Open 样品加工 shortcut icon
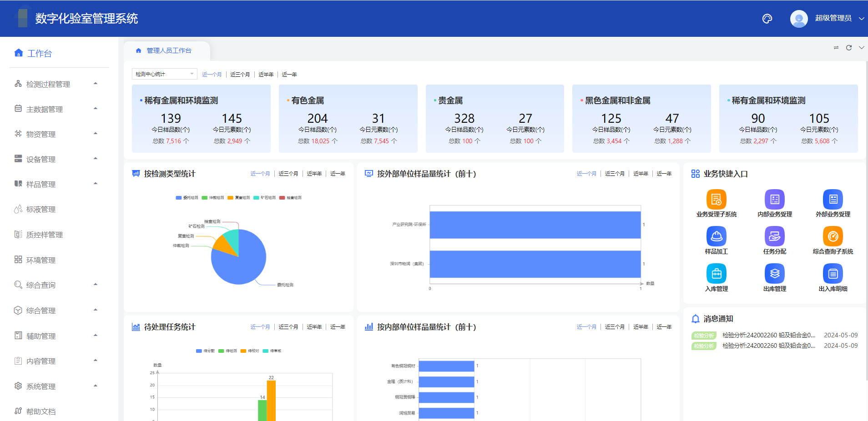868x421 pixels. pyautogui.click(x=716, y=236)
